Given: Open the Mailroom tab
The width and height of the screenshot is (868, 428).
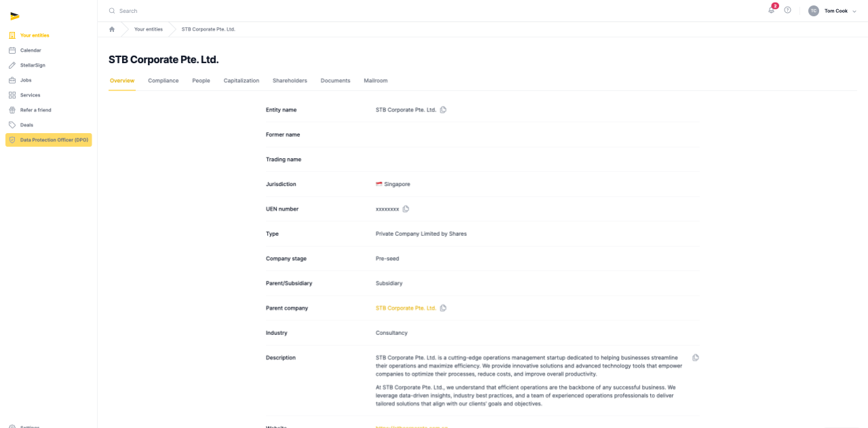Looking at the screenshot, I should coord(375,81).
